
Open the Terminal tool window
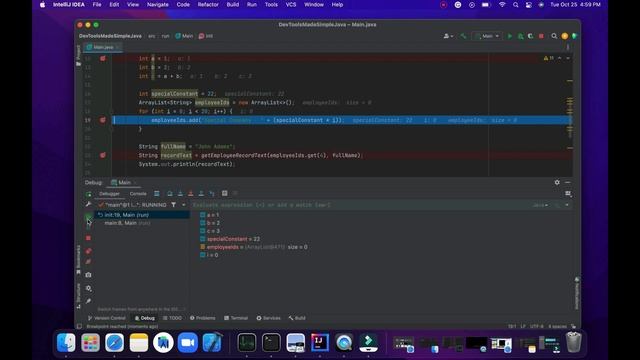pos(236,318)
